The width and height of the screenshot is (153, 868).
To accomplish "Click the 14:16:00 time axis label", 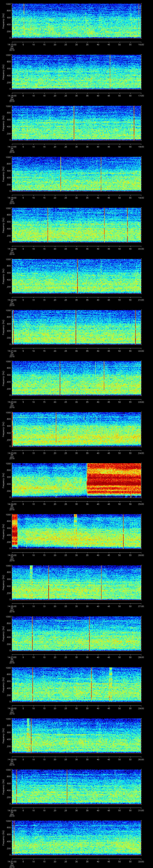I will pyautogui.click(x=12, y=96).
